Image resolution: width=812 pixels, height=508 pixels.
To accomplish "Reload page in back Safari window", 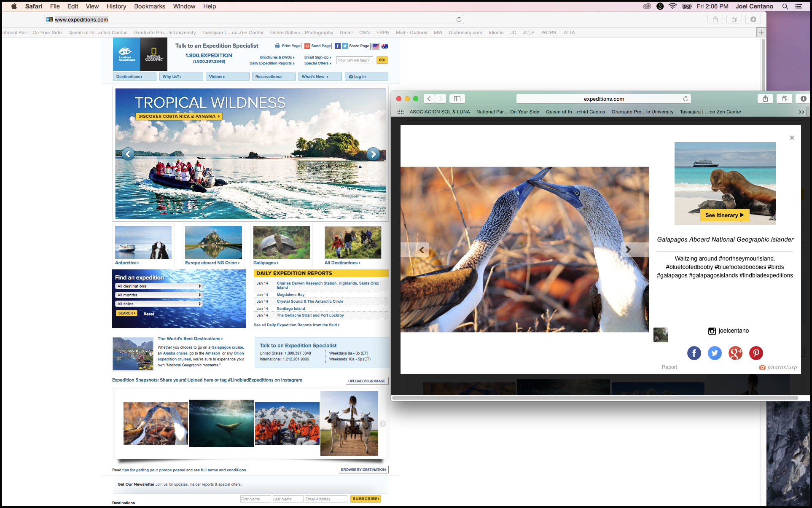I will click(459, 19).
